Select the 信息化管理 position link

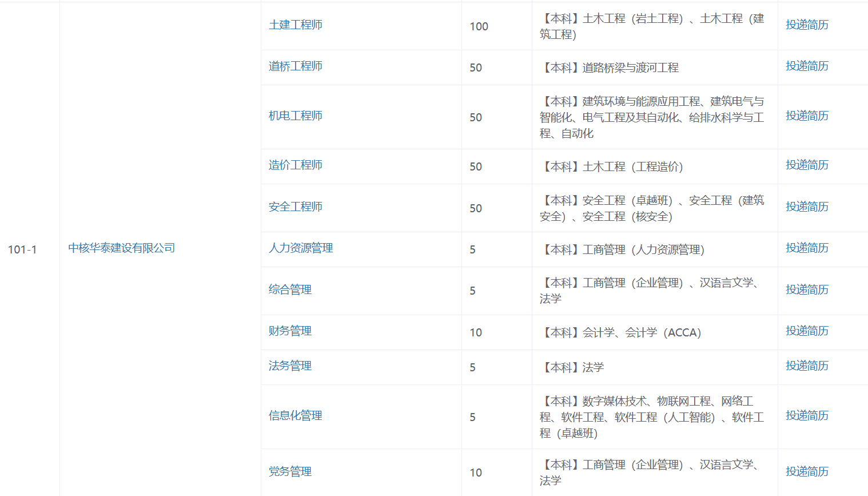296,416
